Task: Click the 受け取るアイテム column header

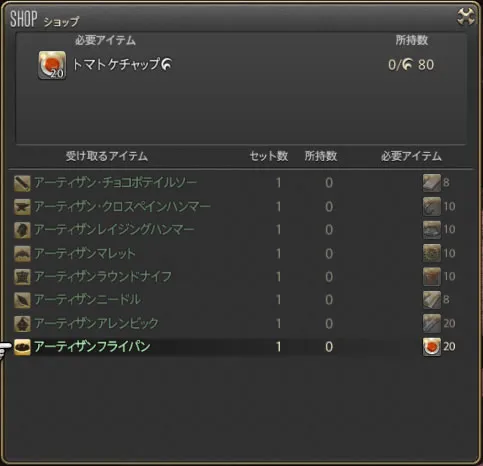Action: point(107,156)
